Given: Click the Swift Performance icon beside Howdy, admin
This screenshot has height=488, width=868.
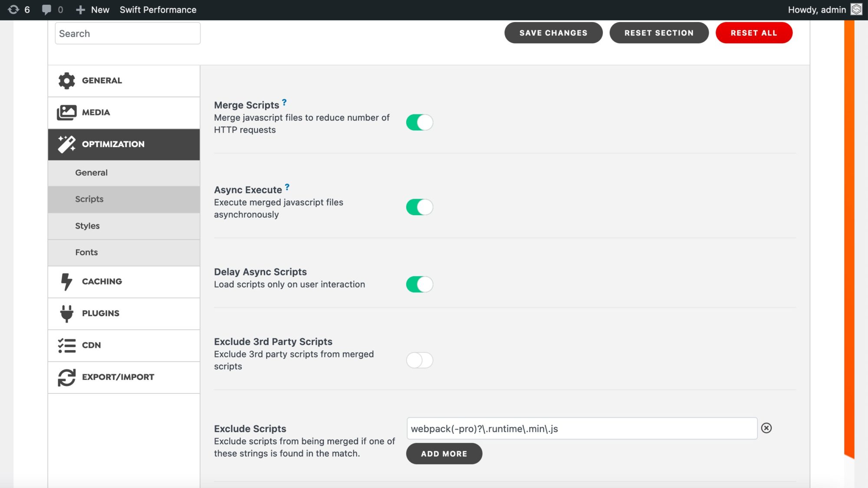Looking at the screenshot, I should (856, 9).
